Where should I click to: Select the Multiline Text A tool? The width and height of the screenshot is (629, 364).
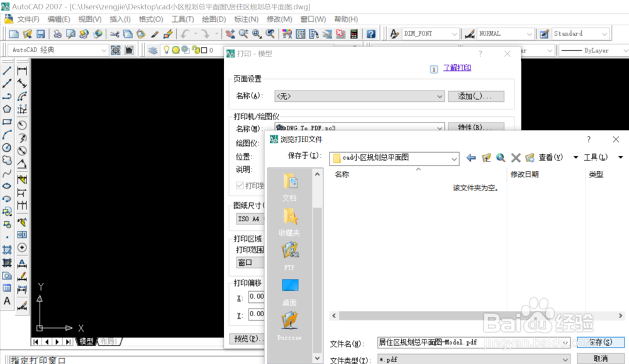tap(7, 301)
